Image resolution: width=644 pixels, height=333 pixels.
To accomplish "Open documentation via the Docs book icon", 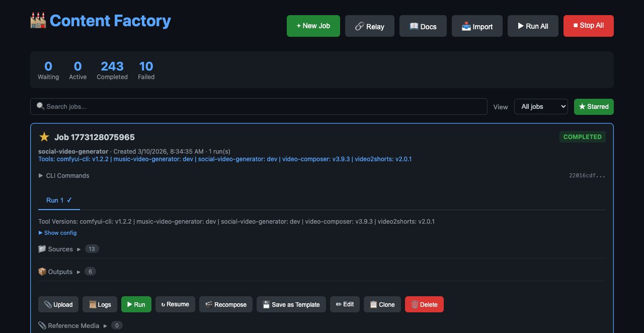I will 414,26.
